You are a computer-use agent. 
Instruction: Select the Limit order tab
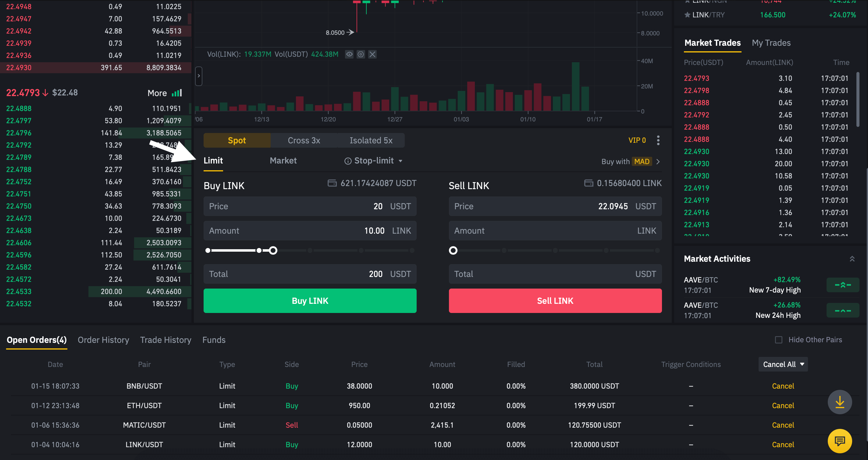pyautogui.click(x=213, y=161)
